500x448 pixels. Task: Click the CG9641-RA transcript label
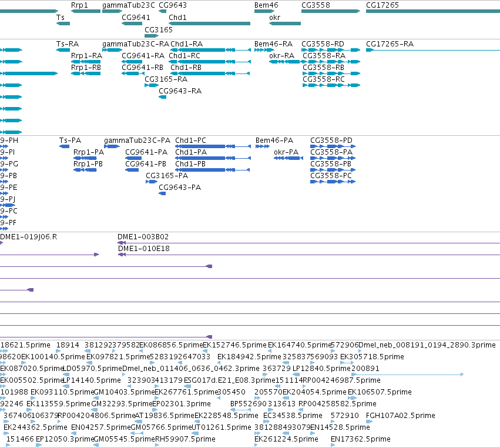143,56
